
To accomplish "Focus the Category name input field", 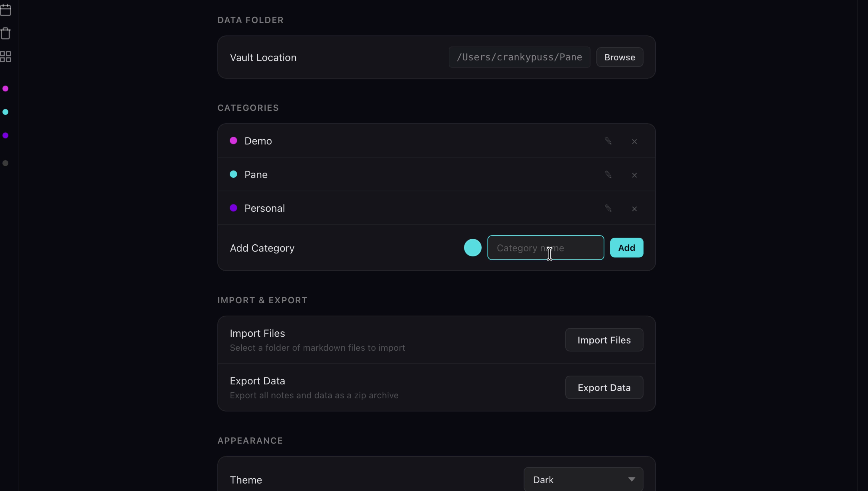I will [x=546, y=248].
